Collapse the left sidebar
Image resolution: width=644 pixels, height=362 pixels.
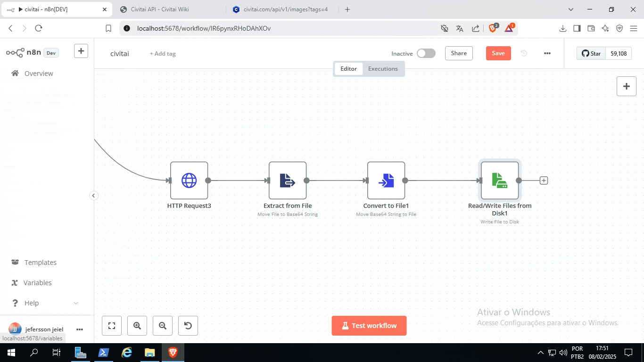[x=94, y=196]
